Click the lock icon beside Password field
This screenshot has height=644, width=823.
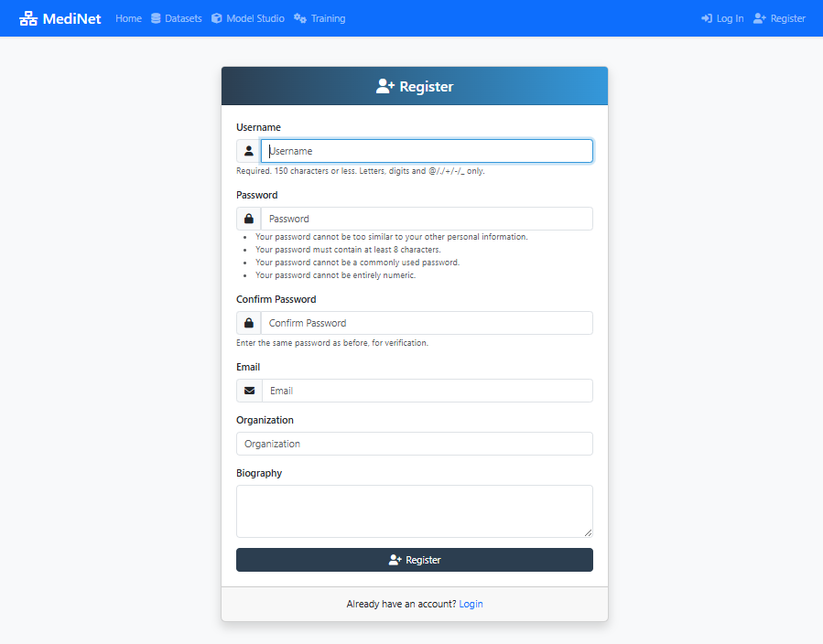pyautogui.click(x=249, y=219)
